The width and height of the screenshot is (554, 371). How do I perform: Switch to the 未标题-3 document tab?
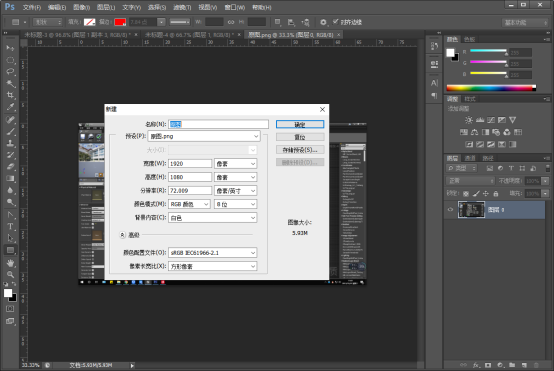77,35
